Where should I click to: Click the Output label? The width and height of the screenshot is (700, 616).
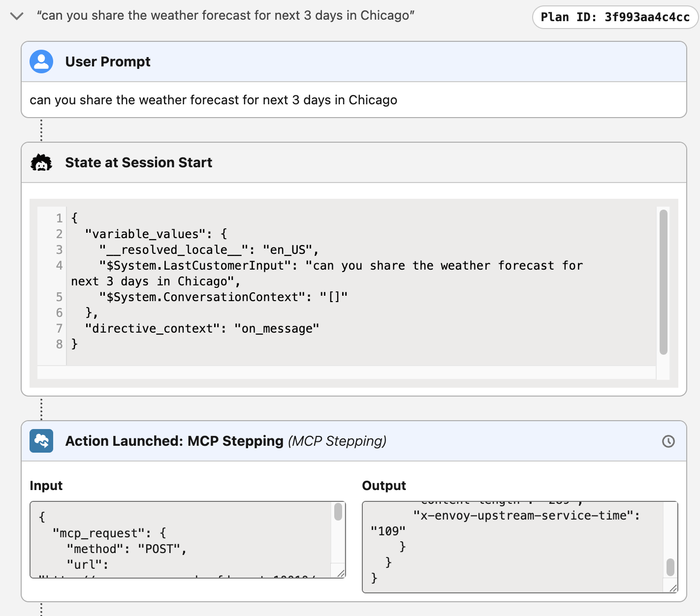384,486
